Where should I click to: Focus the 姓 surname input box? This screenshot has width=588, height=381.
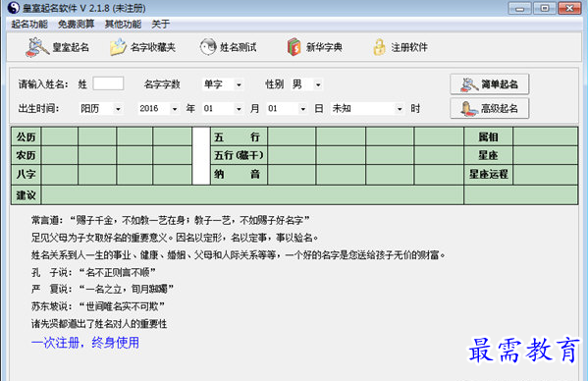pyautogui.click(x=108, y=83)
